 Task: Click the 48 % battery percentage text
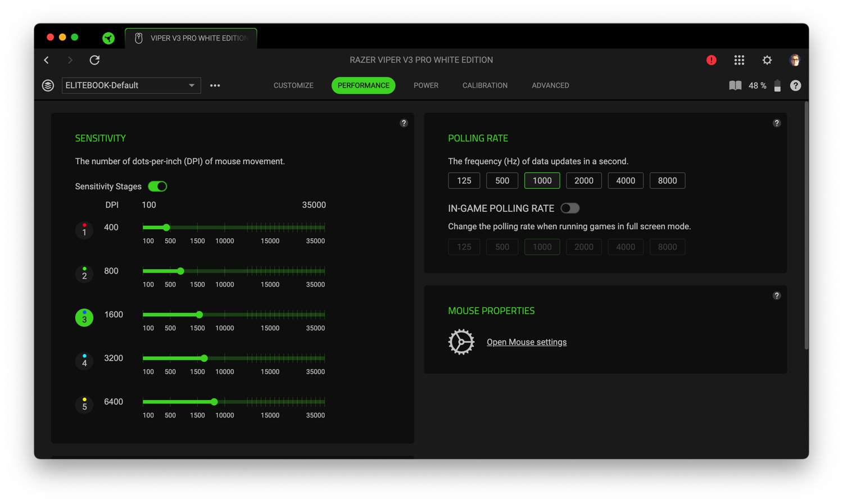point(758,85)
